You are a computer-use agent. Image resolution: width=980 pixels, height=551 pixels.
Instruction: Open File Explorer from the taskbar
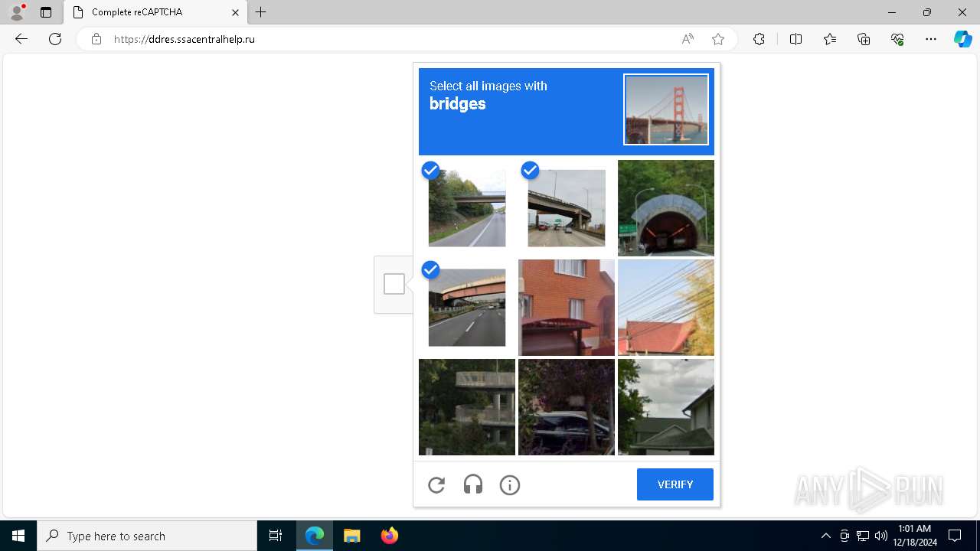click(x=351, y=536)
